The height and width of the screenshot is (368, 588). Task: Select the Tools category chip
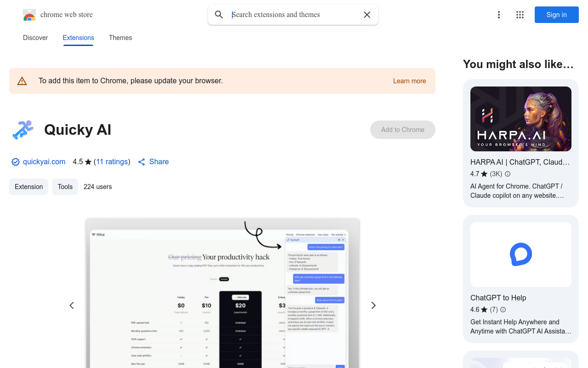[65, 187]
